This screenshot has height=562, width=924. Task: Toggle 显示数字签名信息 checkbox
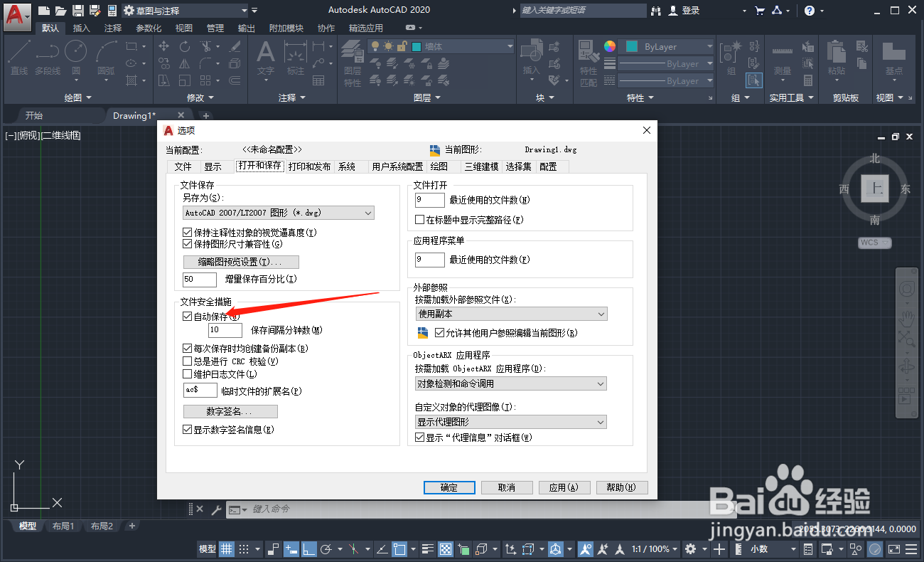pyautogui.click(x=188, y=430)
